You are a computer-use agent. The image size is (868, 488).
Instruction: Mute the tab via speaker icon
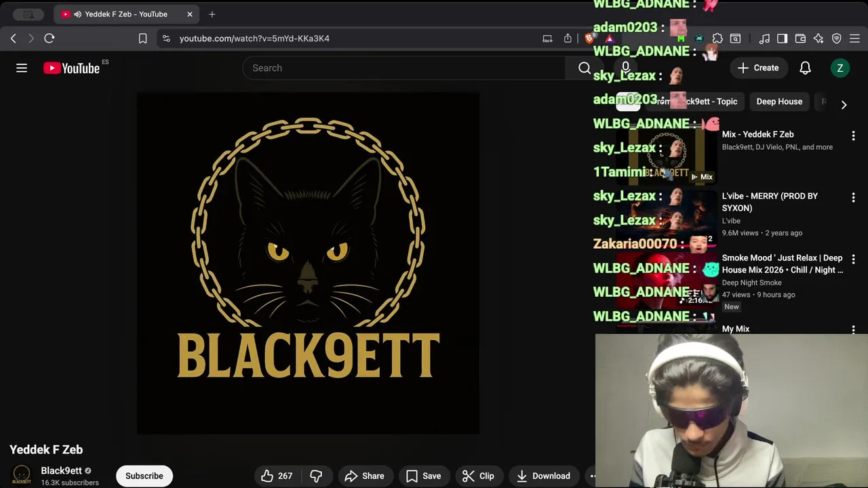tap(77, 14)
